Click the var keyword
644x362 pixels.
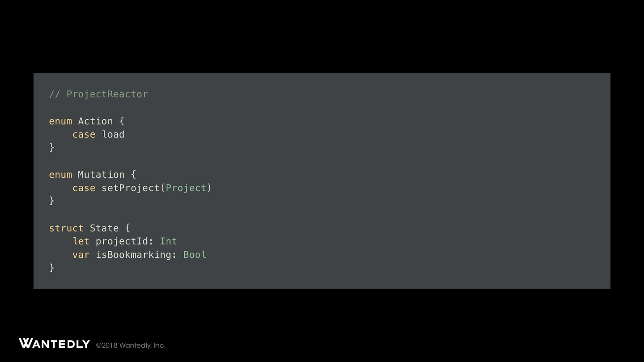pyautogui.click(x=81, y=255)
